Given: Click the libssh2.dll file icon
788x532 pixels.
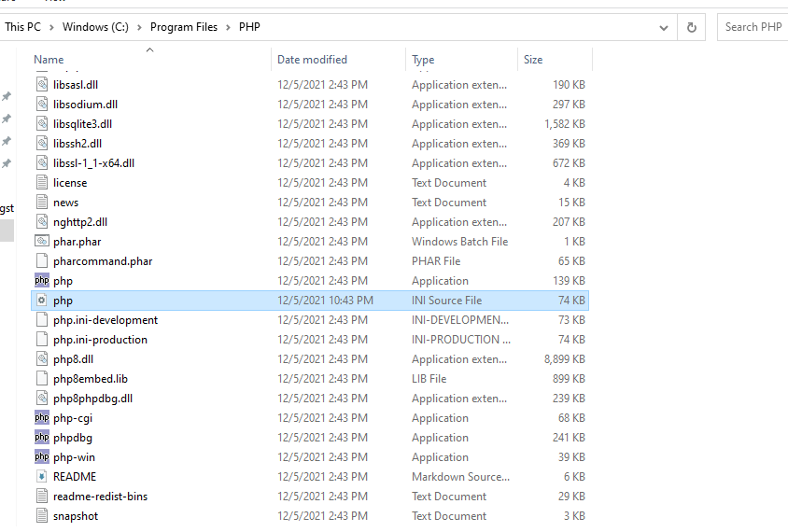Looking at the screenshot, I should coord(42,143).
